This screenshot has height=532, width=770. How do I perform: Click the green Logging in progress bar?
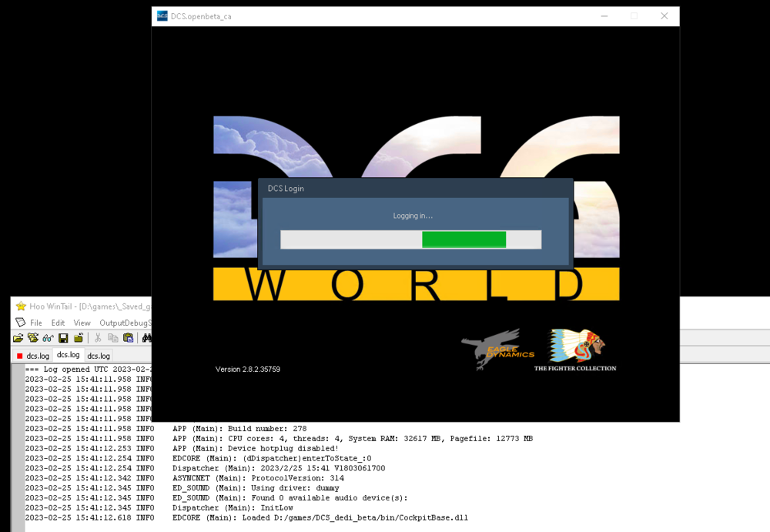click(411, 239)
